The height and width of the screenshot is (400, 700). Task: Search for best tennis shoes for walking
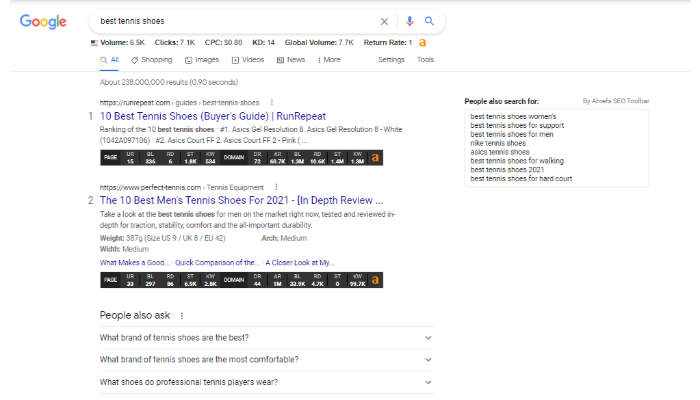(517, 161)
